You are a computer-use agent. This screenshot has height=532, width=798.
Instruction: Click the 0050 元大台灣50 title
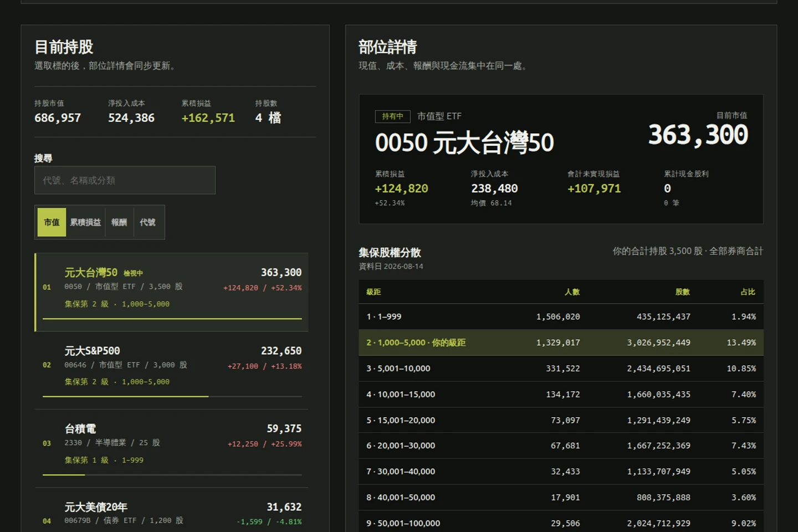point(464,143)
